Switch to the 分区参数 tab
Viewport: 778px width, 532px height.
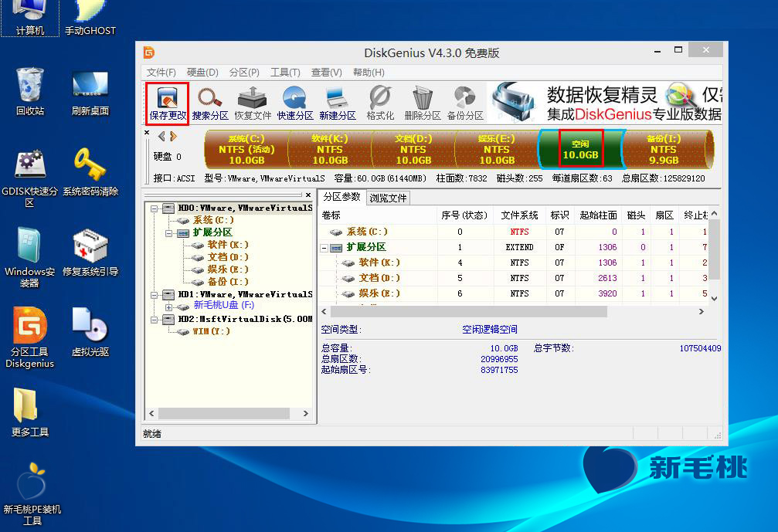point(341,197)
